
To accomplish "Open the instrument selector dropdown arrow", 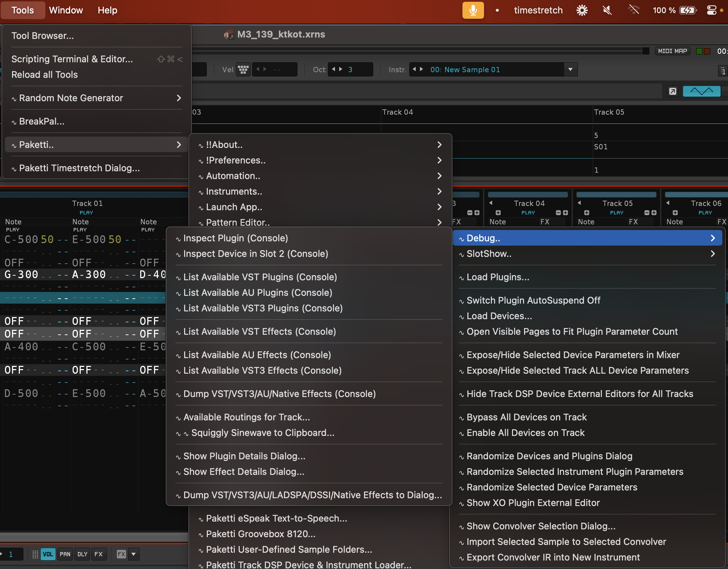I will 570,69.
